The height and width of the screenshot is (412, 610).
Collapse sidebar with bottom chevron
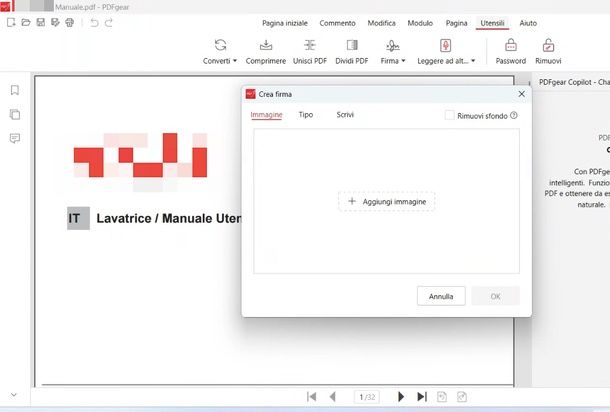[14, 395]
